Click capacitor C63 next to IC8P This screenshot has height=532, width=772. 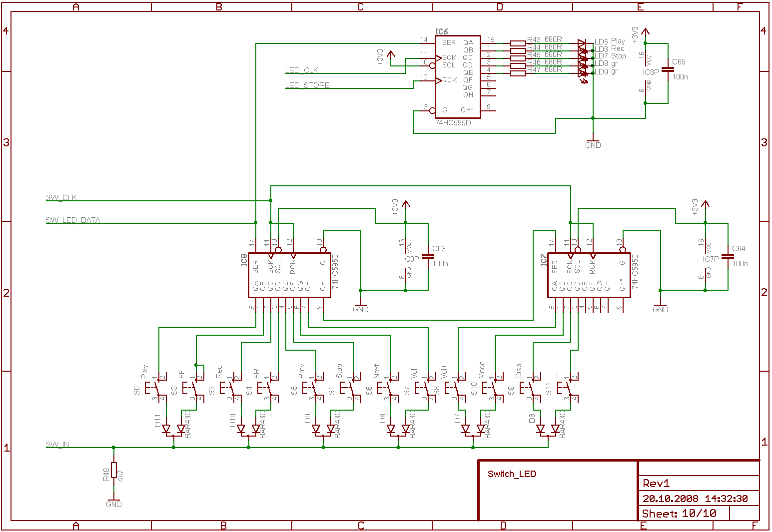click(x=428, y=257)
